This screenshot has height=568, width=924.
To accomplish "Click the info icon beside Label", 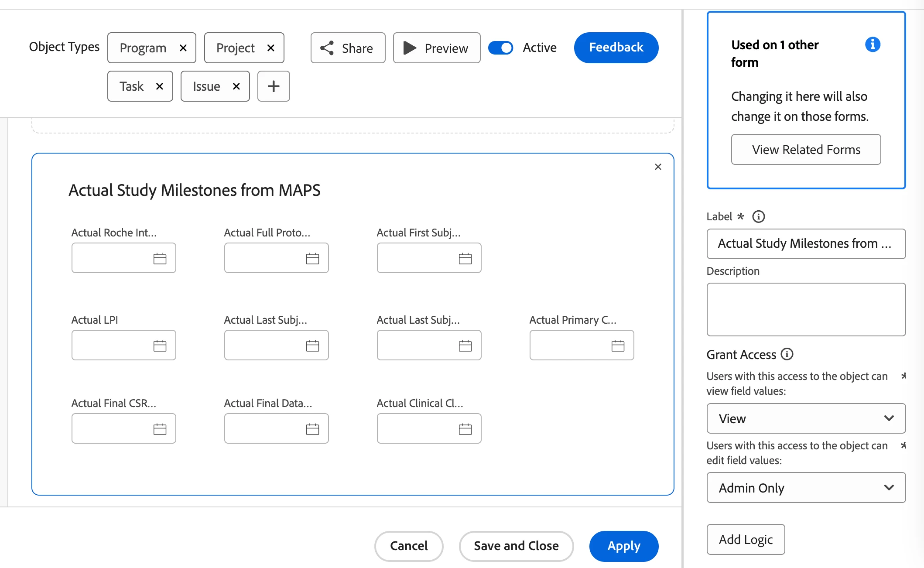I will 759,216.
